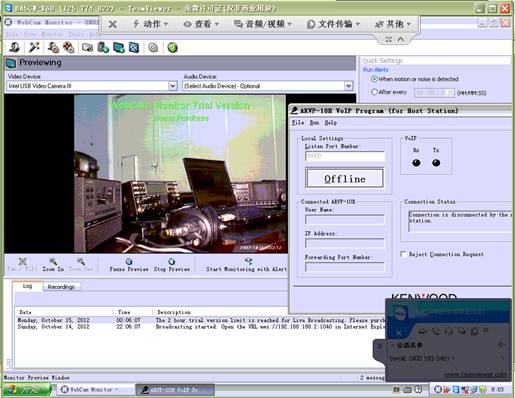
Task: Click the Listen Port Number field
Action: [345, 156]
